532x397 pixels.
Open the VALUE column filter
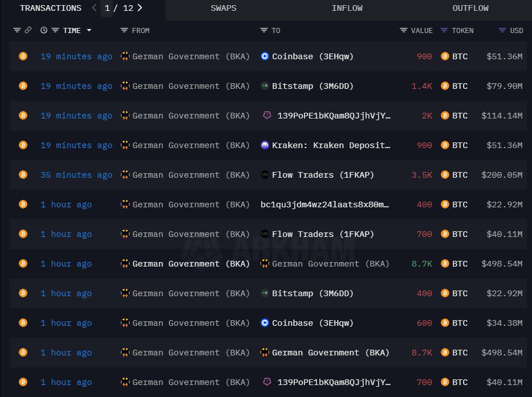click(403, 31)
